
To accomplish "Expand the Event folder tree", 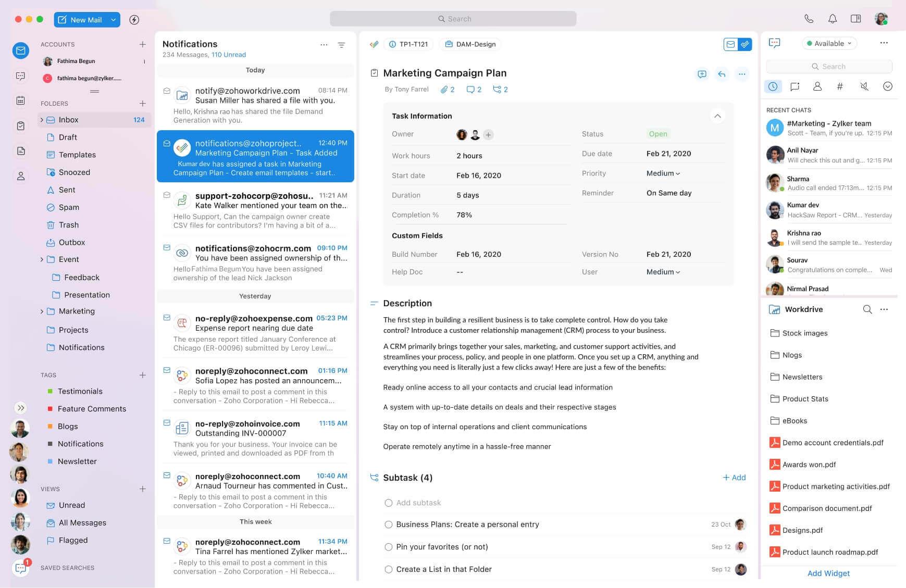I will point(42,259).
